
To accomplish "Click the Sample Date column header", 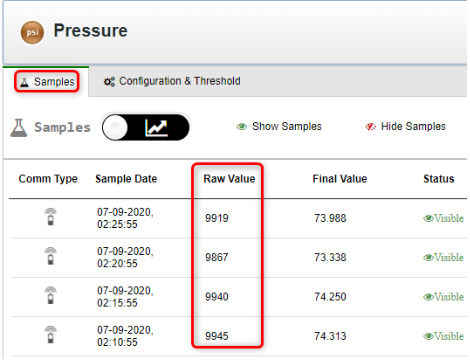I will pyautogui.click(x=126, y=179).
